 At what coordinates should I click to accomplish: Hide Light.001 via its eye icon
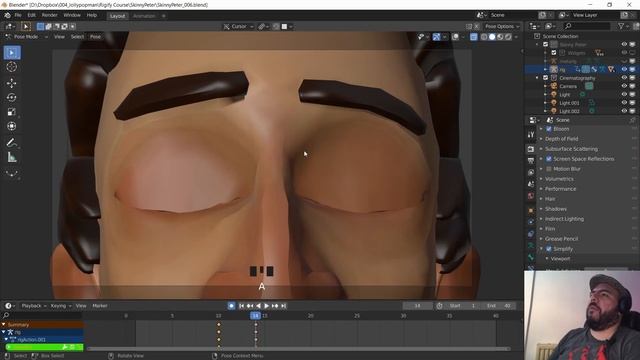pyautogui.click(x=624, y=103)
